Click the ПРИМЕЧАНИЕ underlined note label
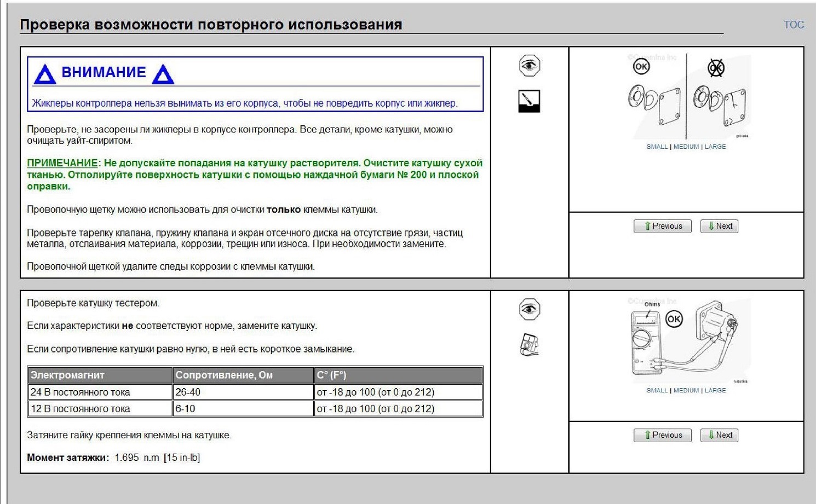Image resolution: width=816 pixels, height=504 pixels. coord(62,163)
